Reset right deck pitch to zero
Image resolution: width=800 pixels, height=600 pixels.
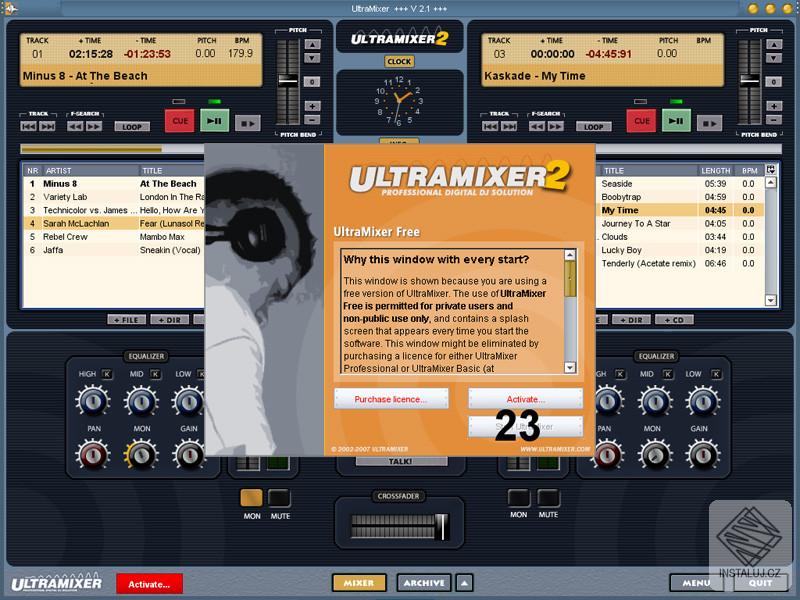(774, 82)
